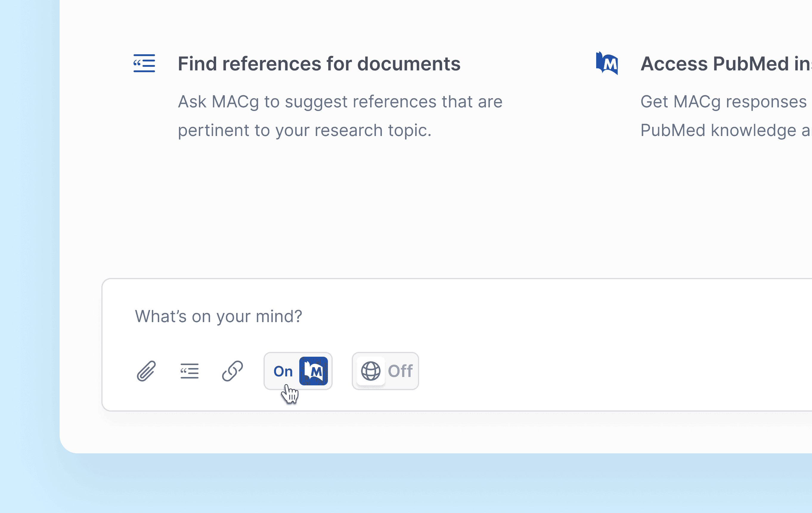
Task: Click the PubMed book icon beside Access PubMed
Action: pos(607,64)
